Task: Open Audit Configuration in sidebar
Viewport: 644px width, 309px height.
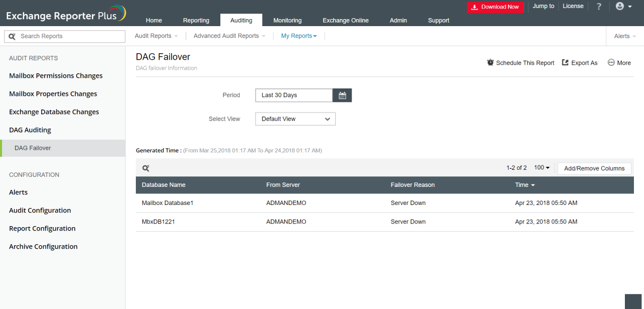Action: point(40,211)
